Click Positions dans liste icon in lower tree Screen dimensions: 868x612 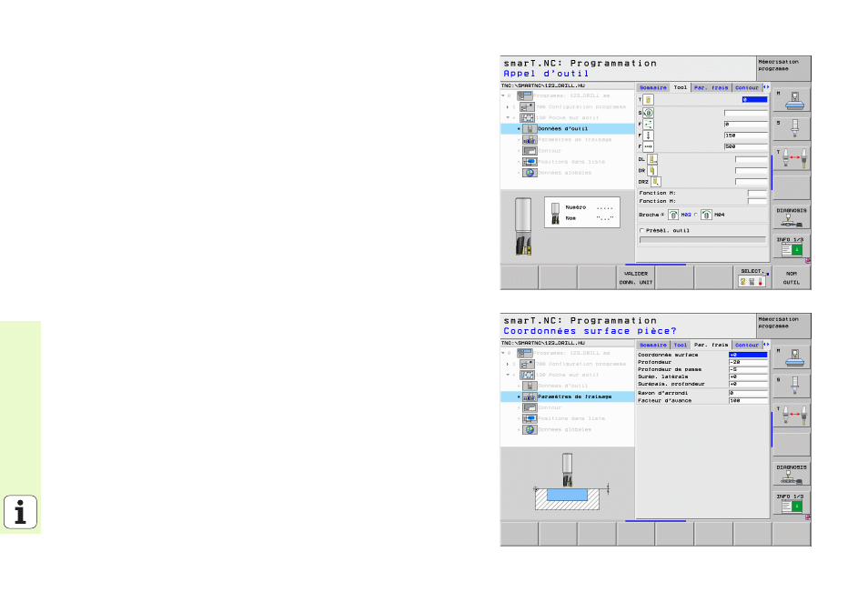[x=530, y=419]
